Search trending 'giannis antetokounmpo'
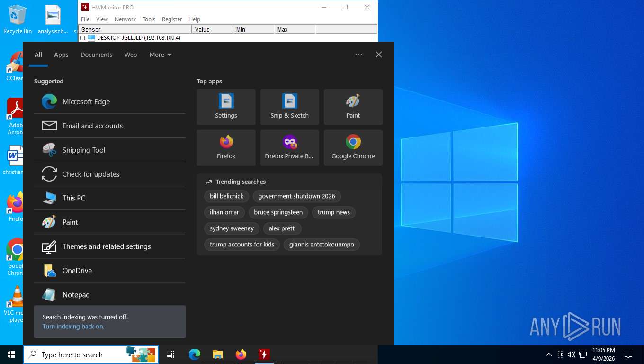 pyautogui.click(x=322, y=245)
